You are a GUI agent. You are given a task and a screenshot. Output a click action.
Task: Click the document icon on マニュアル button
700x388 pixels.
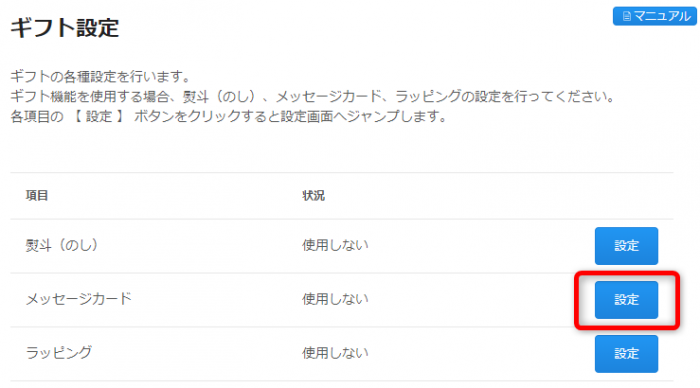click(x=626, y=17)
